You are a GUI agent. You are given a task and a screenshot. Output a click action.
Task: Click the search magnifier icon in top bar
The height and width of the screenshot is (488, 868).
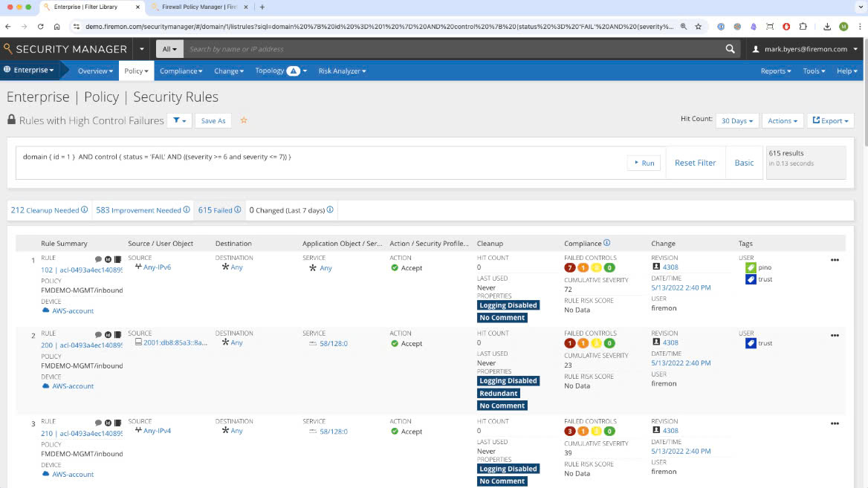(x=730, y=49)
